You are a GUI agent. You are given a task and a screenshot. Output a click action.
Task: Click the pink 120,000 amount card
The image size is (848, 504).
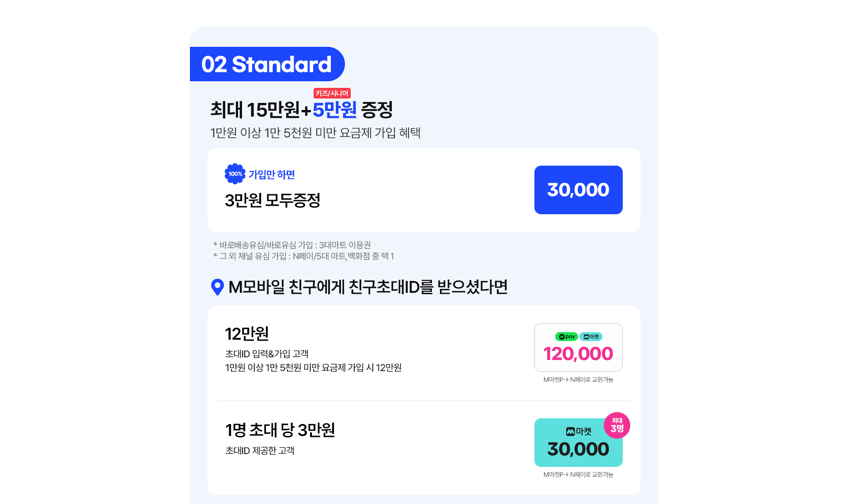coord(578,348)
